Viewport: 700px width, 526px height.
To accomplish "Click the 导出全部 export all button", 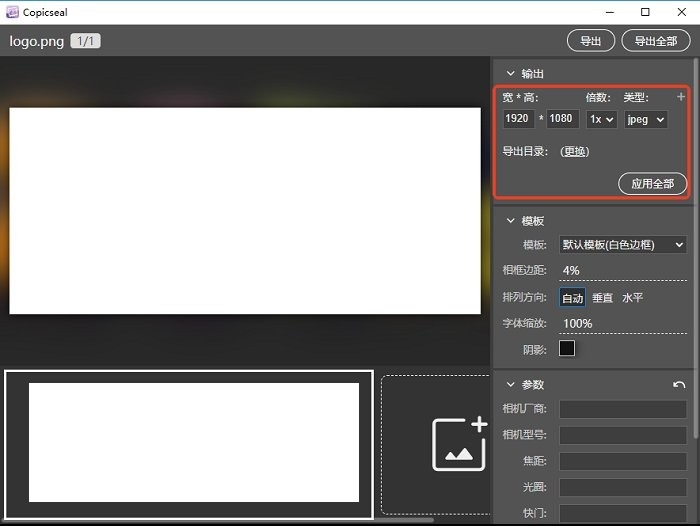I will click(x=655, y=41).
